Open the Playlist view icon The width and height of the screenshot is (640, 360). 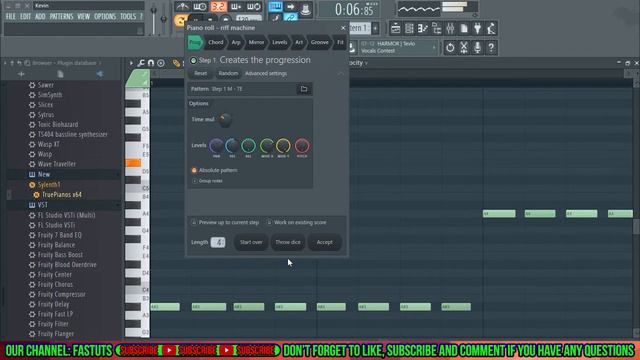click(x=395, y=28)
